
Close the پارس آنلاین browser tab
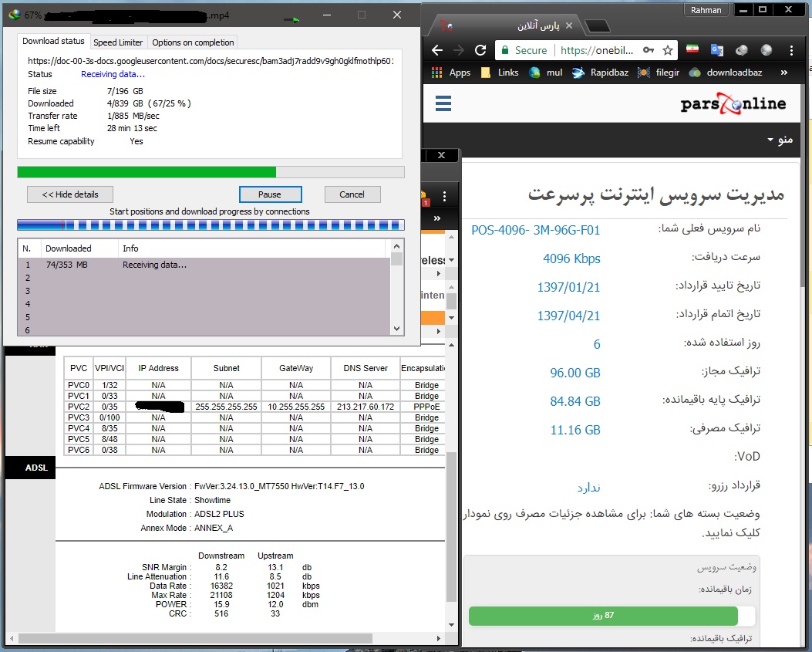click(x=569, y=25)
